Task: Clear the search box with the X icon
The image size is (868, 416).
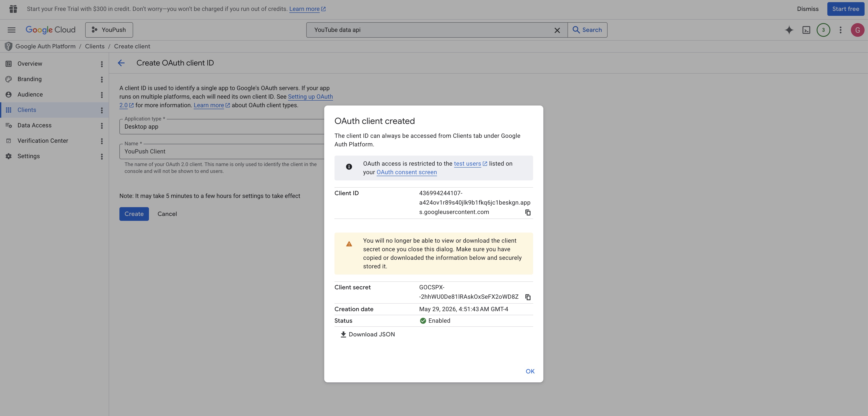Action: (557, 30)
